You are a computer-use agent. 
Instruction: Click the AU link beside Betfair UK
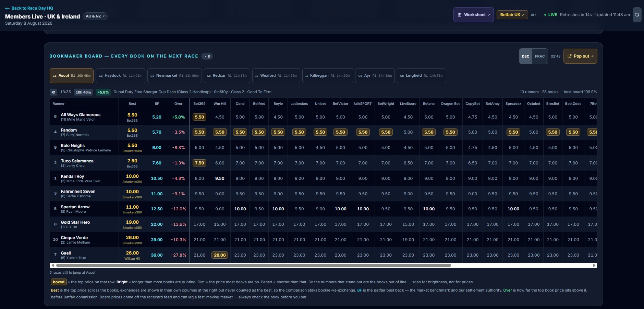pyautogui.click(x=533, y=15)
